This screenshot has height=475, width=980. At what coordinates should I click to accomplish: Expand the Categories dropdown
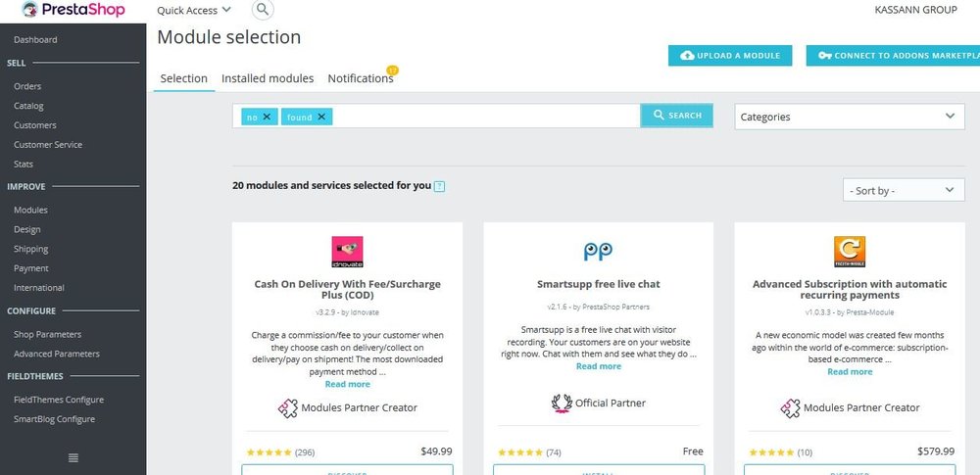pyautogui.click(x=847, y=117)
